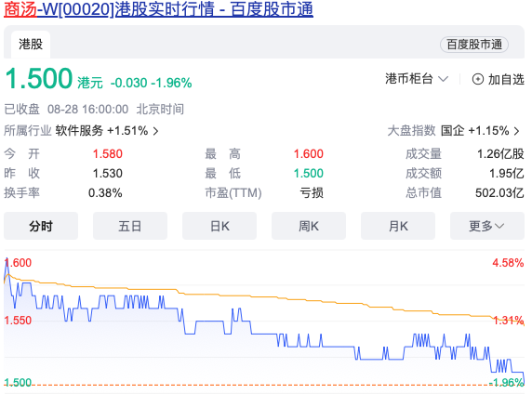Viewport: 532px width, 394px height.
Task: Click the 市盈(TTM) value 亏损
Action: point(312,193)
